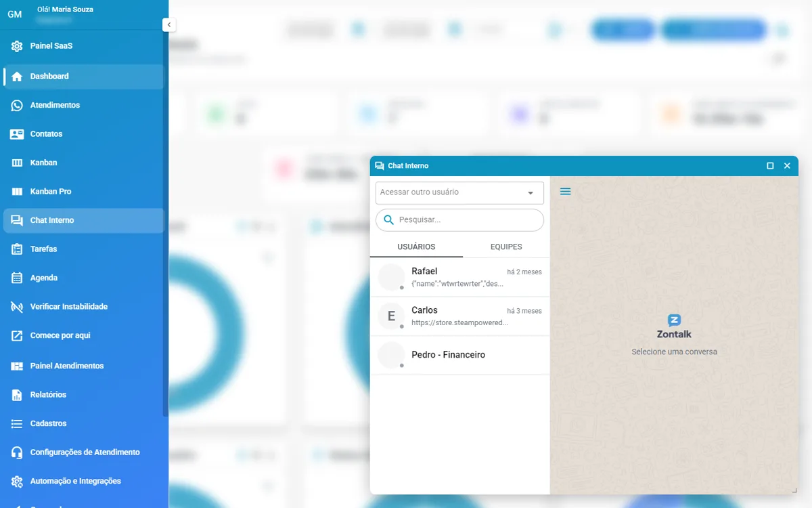Click the hamburger menu icon in chat panel
Screen dimensions: 812x508
(x=566, y=192)
